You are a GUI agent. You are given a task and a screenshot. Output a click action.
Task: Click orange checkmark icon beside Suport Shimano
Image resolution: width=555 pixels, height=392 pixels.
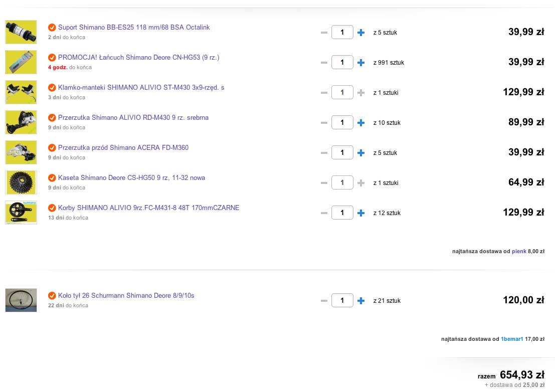pos(52,27)
